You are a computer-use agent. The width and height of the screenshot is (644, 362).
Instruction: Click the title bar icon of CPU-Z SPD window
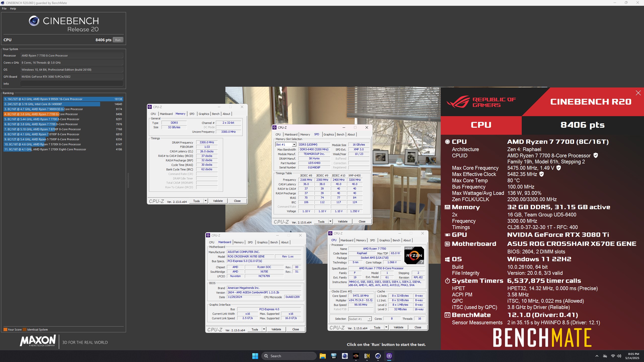(x=275, y=127)
